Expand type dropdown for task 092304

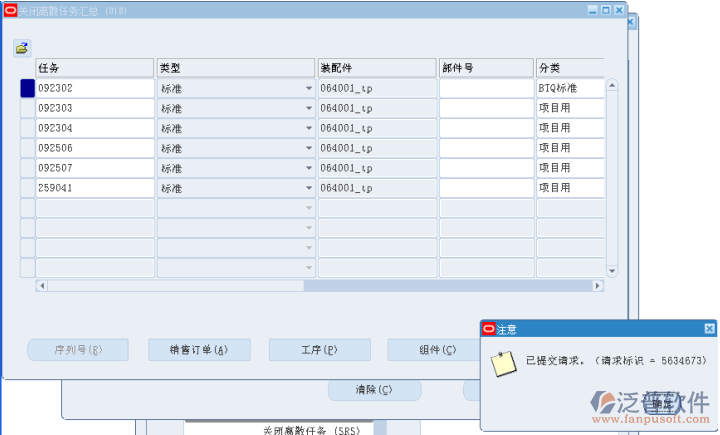tap(309, 128)
